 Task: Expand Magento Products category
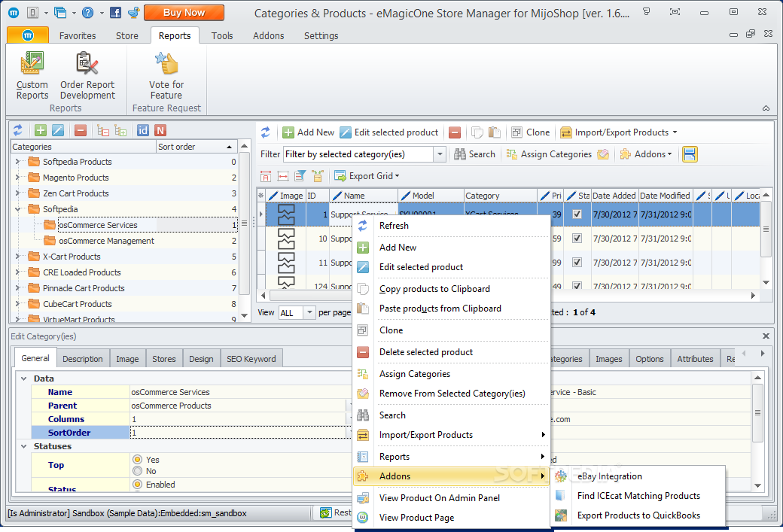click(18, 177)
